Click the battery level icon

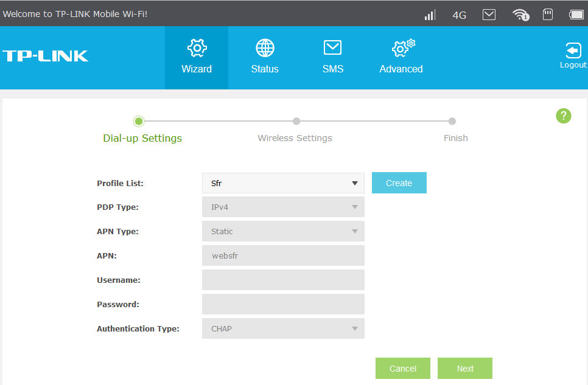pyautogui.click(x=576, y=15)
